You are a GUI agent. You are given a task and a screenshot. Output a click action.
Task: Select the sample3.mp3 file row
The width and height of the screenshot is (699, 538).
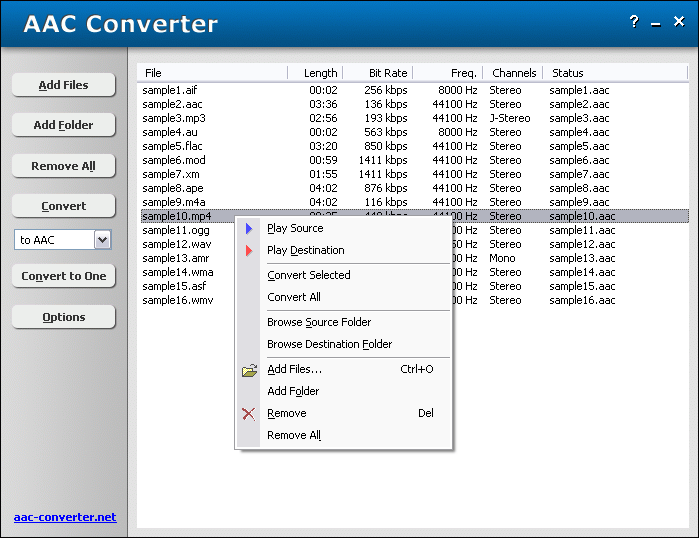point(415,118)
